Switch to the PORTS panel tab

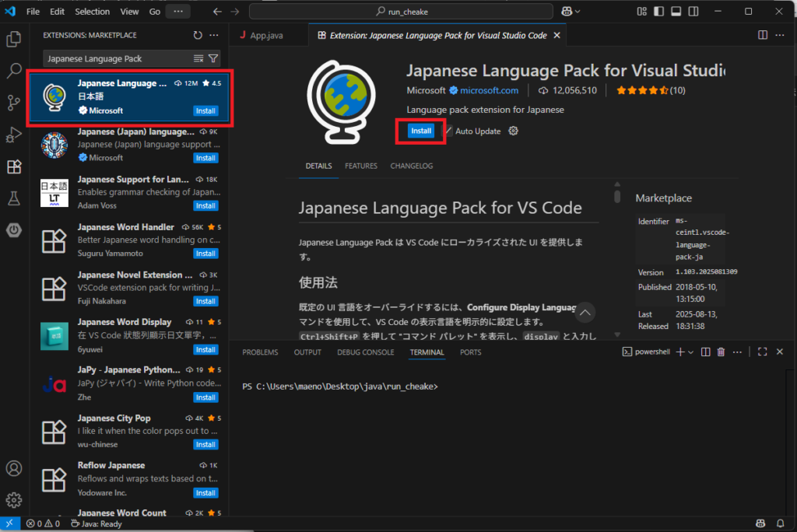pos(470,352)
